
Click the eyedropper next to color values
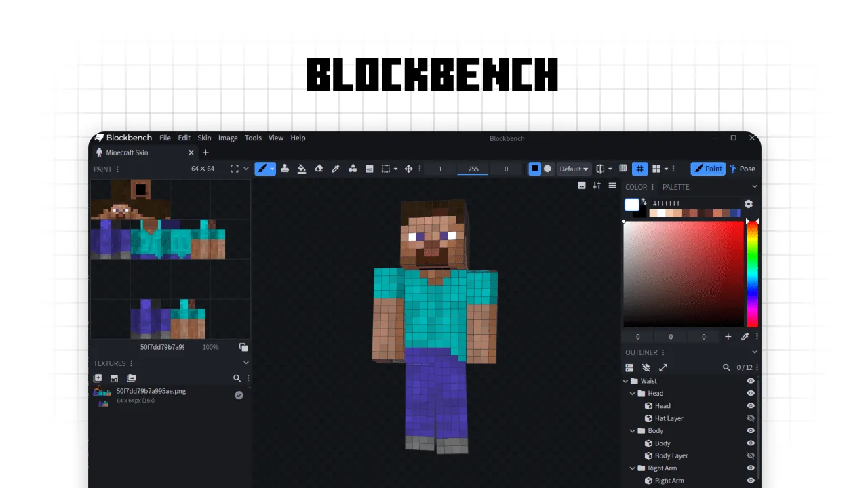[745, 337]
